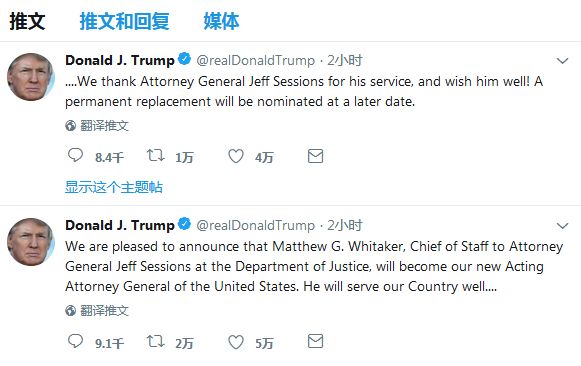The image size is (581, 366).
Task: Send first tweet via direct message envelope
Action: tap(315, 156)
